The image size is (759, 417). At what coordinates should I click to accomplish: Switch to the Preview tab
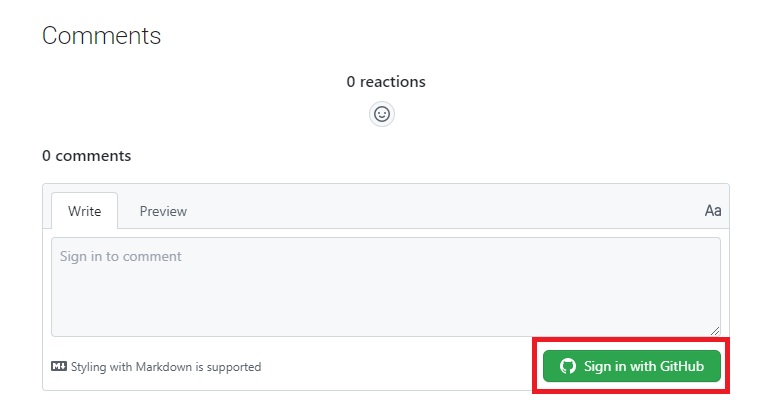tap(163, 211)
